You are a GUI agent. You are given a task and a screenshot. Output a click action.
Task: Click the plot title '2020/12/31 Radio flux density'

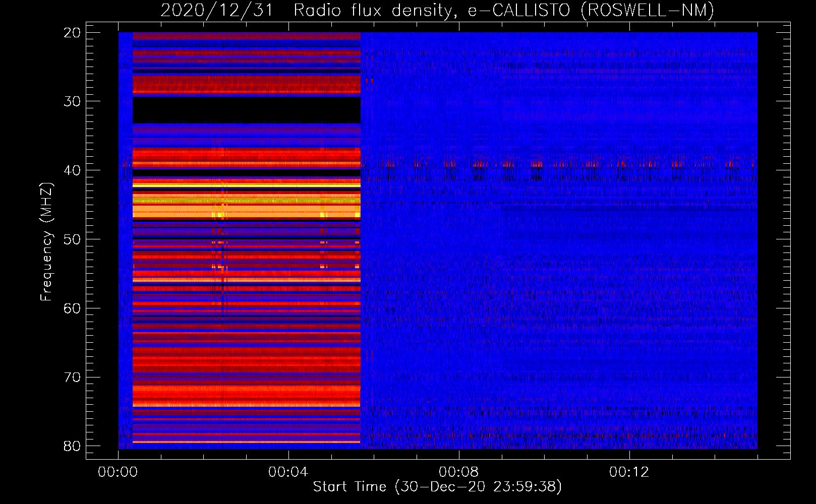307,11
